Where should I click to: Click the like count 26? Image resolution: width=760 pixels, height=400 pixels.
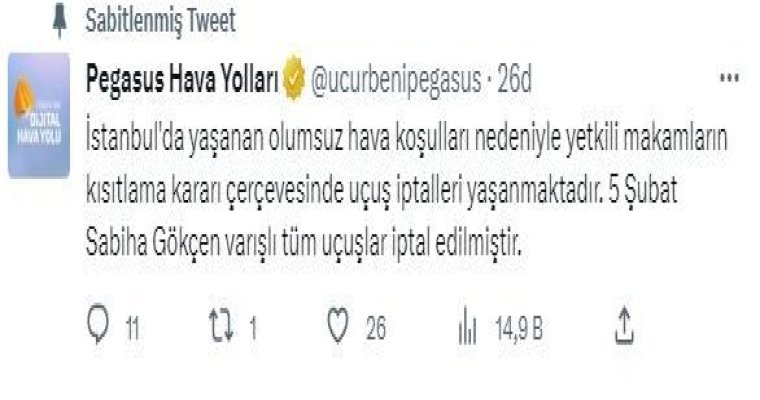376,329
